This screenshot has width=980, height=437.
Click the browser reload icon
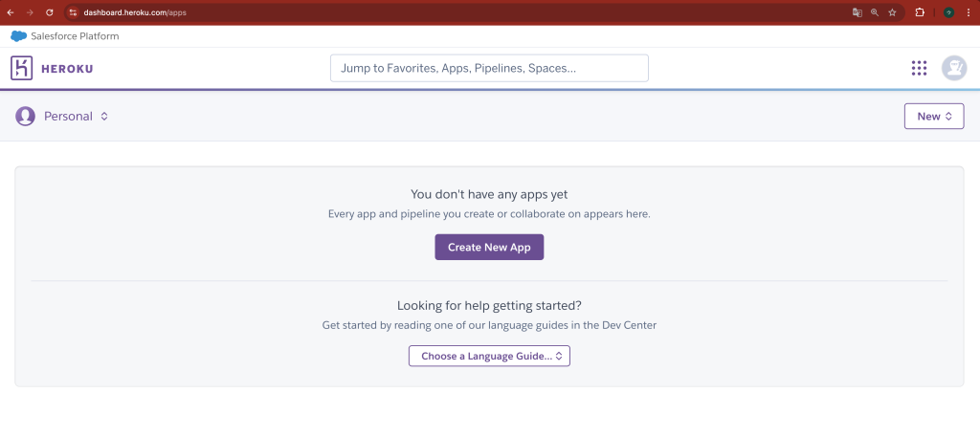pyautogui.click(x=49, y=12)
